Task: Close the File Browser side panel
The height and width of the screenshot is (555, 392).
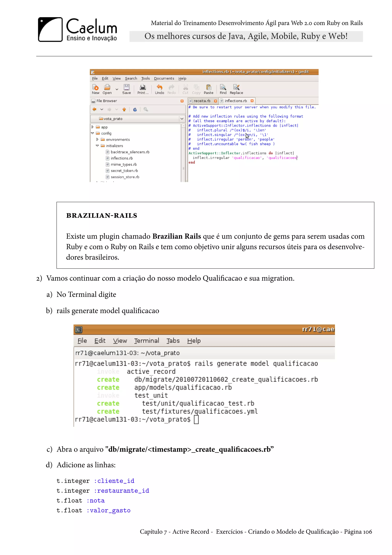Action: click(182, 101)
